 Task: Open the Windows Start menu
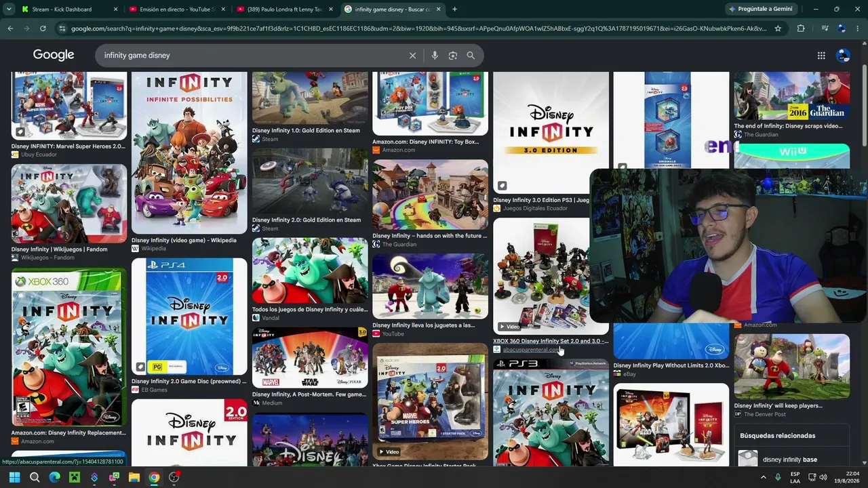point(14,477)
